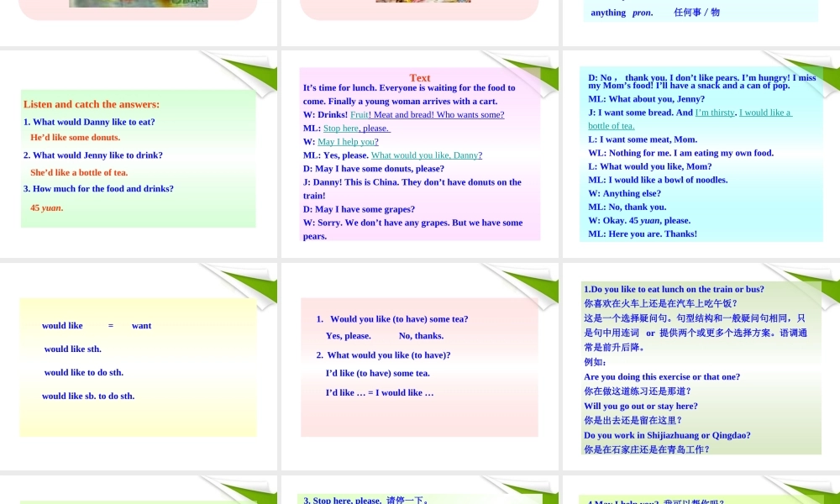Click the answer 'He'd like some donuts.'
The height and width of the screenshot is (504, 840).
(x=75, y=138)
